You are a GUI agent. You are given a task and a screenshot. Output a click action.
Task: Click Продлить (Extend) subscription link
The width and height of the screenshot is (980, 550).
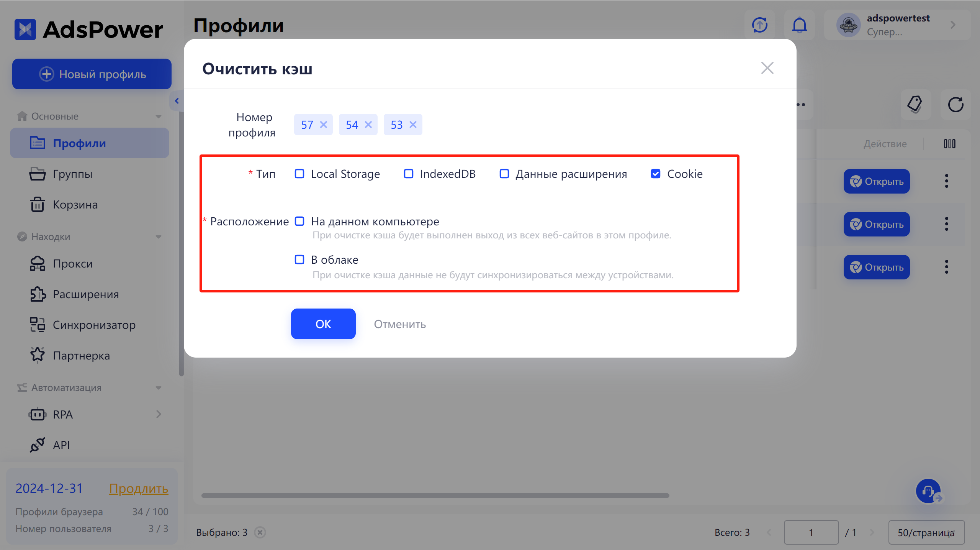138,488
